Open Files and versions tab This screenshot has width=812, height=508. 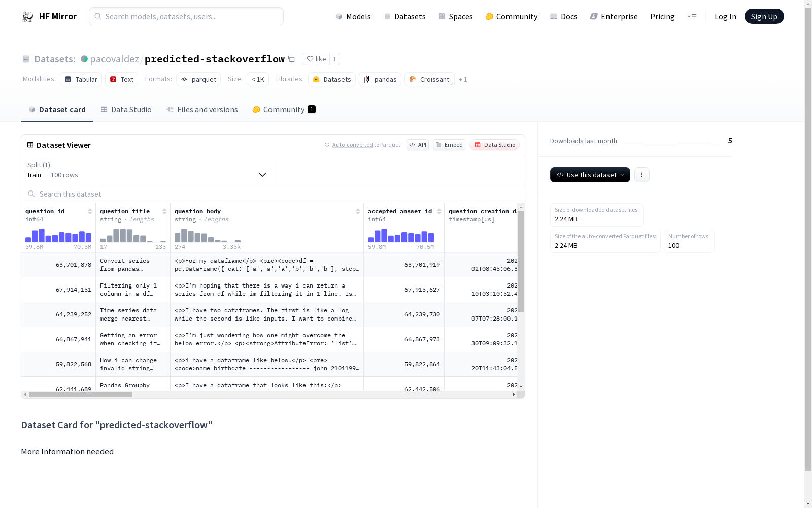[x=202, y=110]
